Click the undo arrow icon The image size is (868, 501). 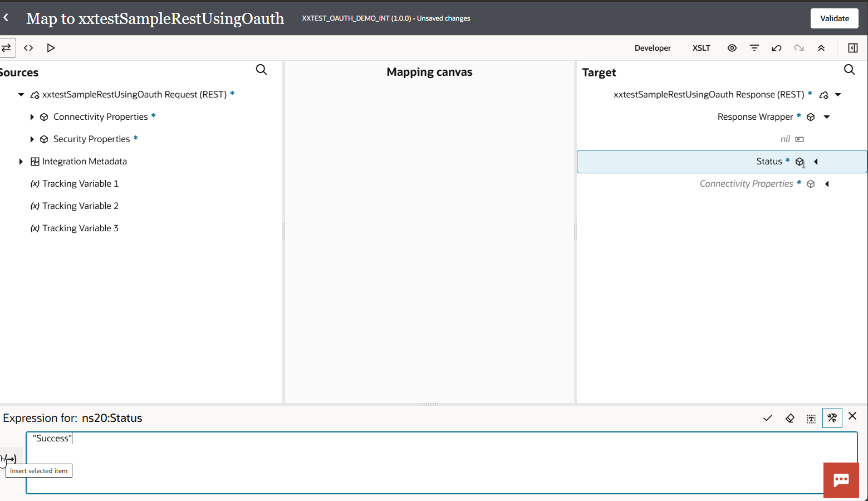click(x=776, y=48)
